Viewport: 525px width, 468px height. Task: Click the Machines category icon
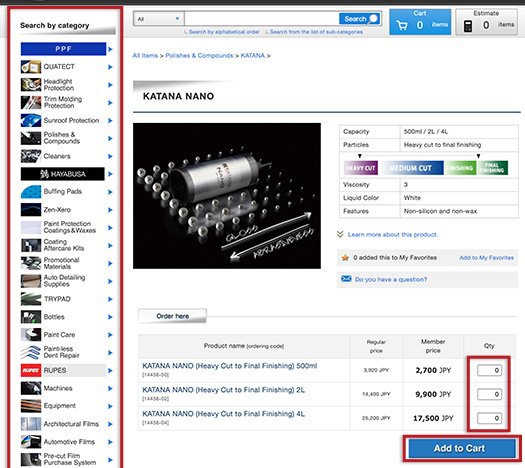point(31,388)
